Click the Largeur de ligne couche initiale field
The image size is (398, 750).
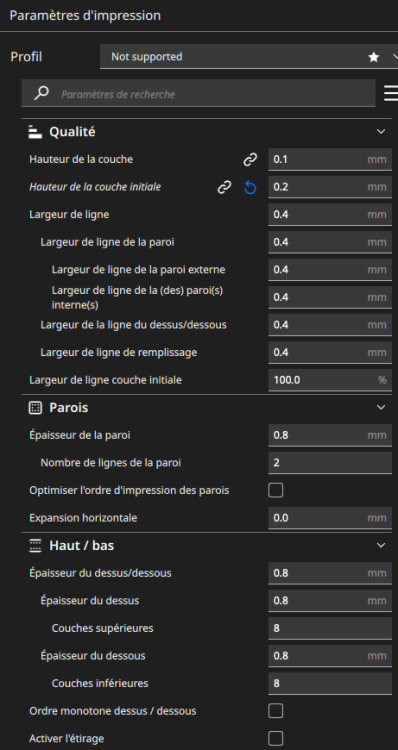pyautogui.click(x=330, y=380)
